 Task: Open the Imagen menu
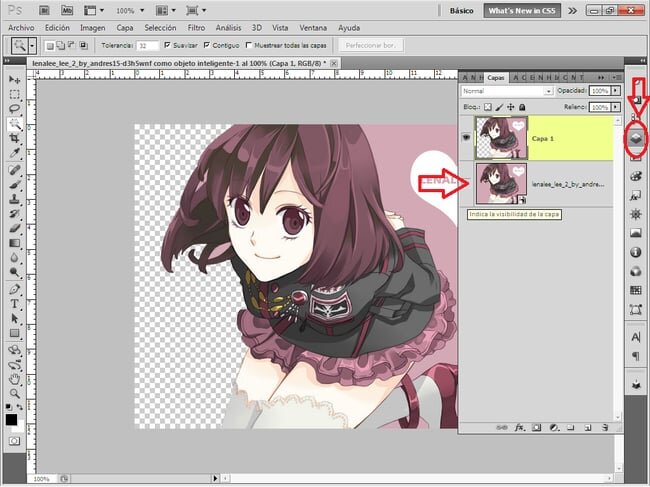(x=92, y=28)
